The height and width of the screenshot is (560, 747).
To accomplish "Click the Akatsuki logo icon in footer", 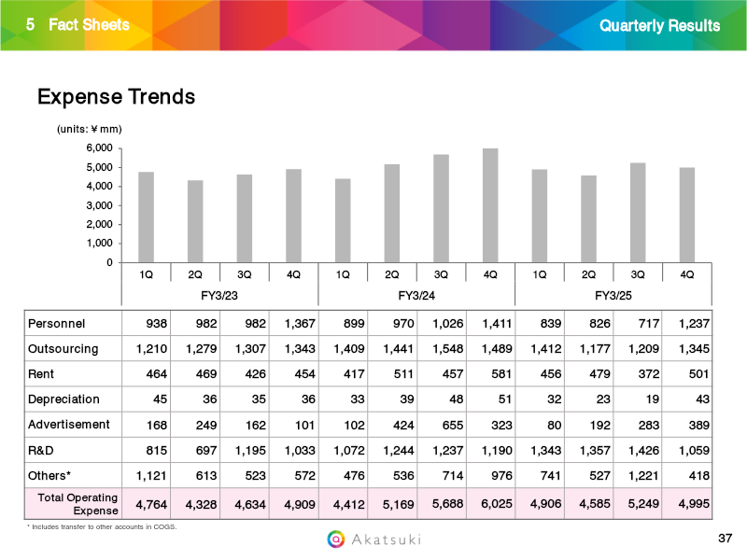I will [337, 539].
